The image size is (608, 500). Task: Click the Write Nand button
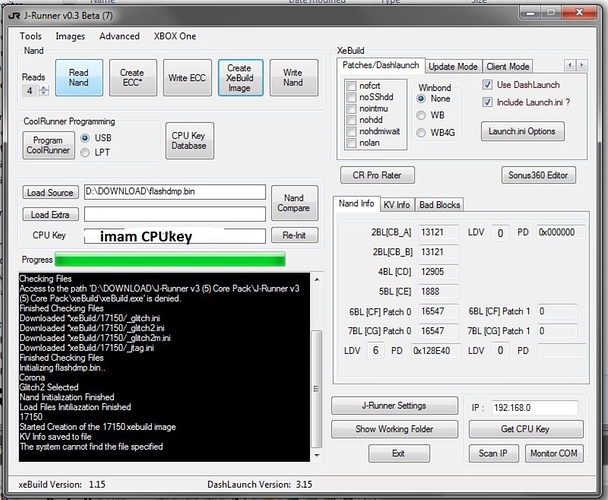tap(294, 78)
